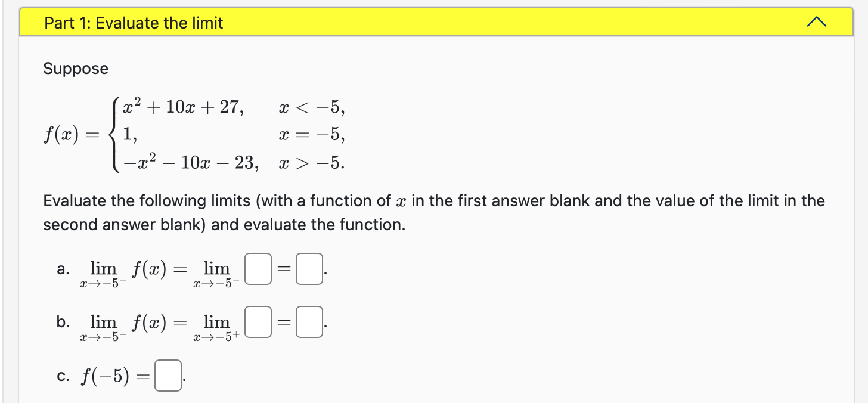The width and height of the screenshot is (868, 403).
Task: Click the Part 1: Evaluate the limit header
Action: 134,23
